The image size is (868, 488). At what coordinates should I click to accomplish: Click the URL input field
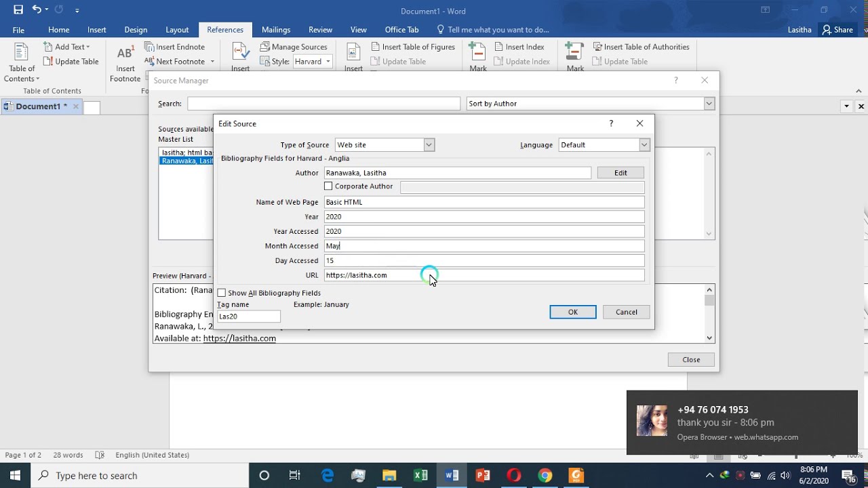click(x=484, y=275)
